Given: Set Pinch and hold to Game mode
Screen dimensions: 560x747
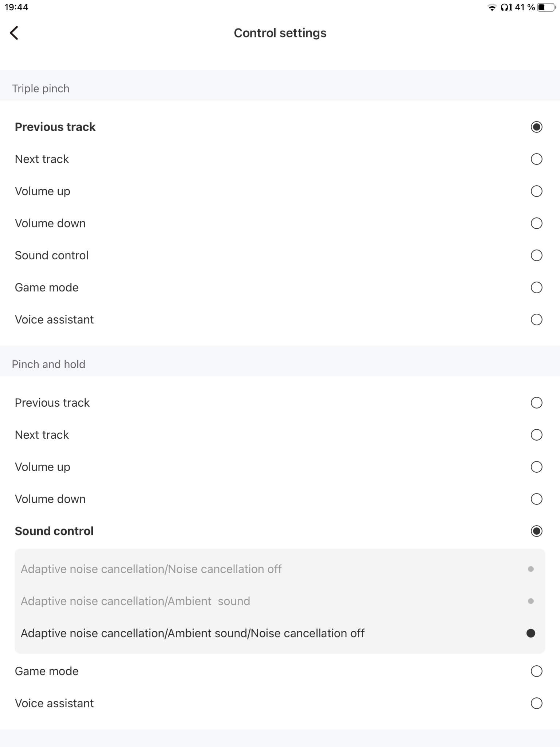Looking at the screenshot, I should point(536,671).
